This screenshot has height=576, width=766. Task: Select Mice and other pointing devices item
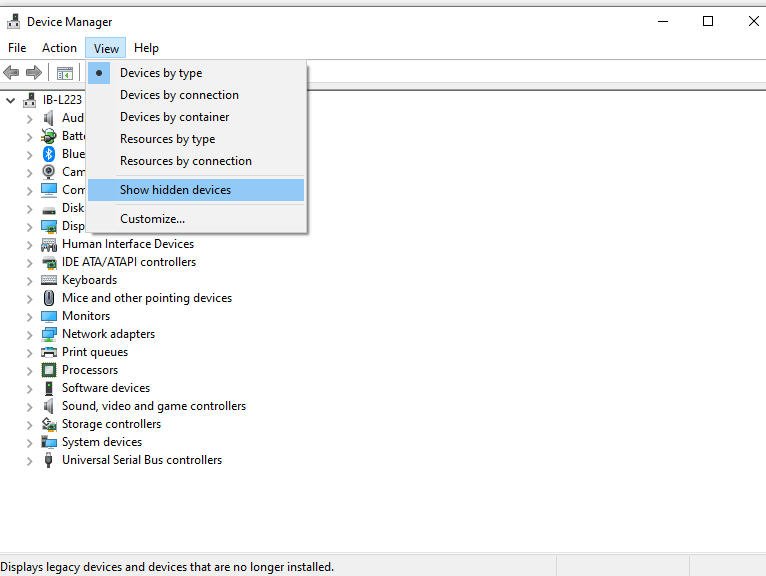(x=146, y=298)
